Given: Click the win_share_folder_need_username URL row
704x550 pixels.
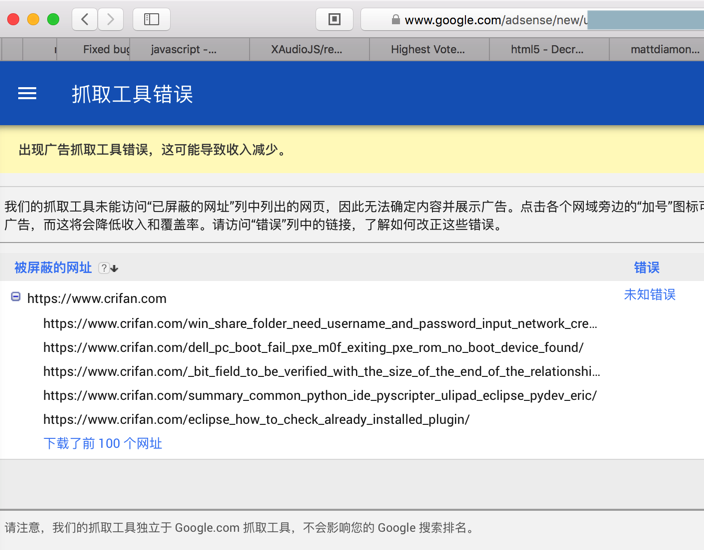Looking at the screenshot, I should pyautogui.click(x=320, y=324).
